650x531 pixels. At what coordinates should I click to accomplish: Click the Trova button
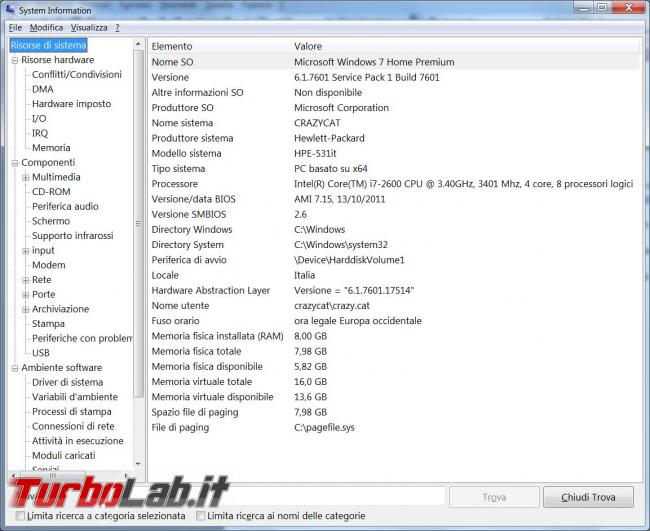tap(494, 497)
